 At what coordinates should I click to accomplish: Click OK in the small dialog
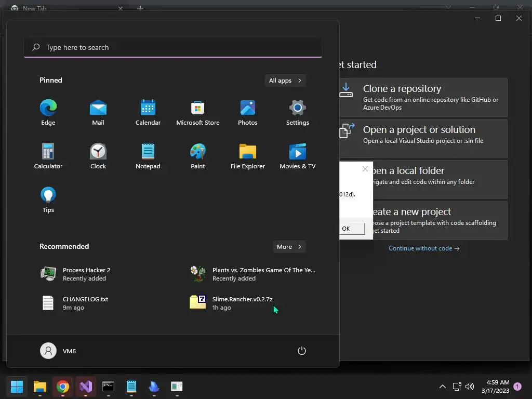(x=352, y=229)
